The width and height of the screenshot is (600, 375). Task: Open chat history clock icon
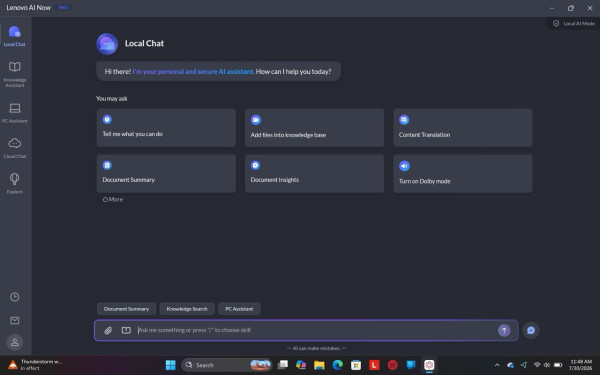pos(15,297)
